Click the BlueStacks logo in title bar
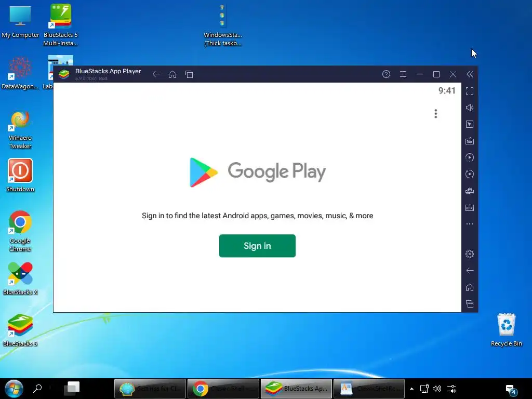 point(64,74)
